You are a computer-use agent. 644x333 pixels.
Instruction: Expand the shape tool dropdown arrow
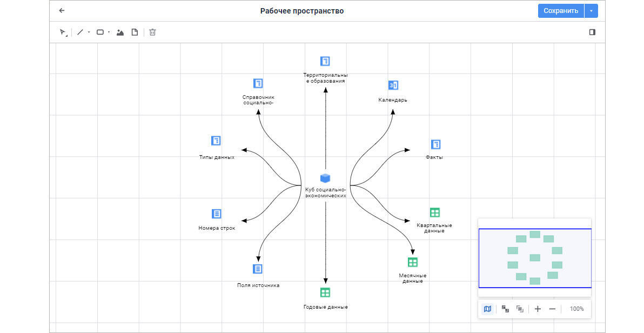coord(109,32)
